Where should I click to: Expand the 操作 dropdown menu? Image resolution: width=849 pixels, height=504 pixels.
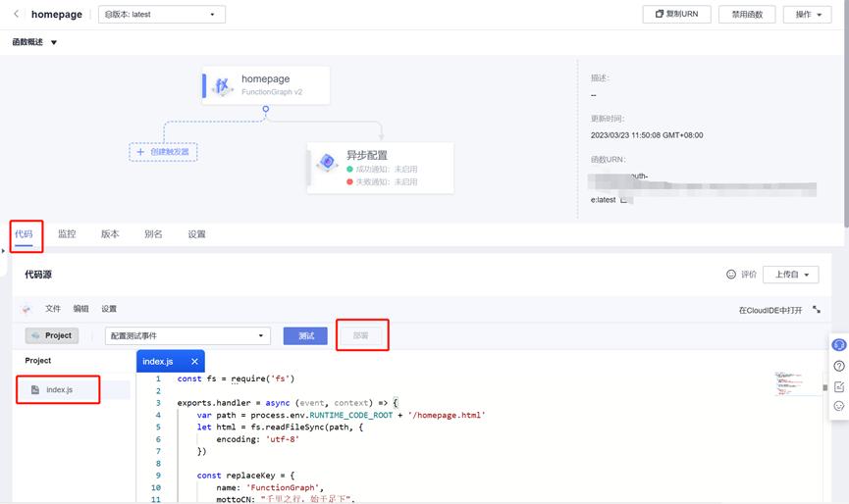tap(807, 15)
